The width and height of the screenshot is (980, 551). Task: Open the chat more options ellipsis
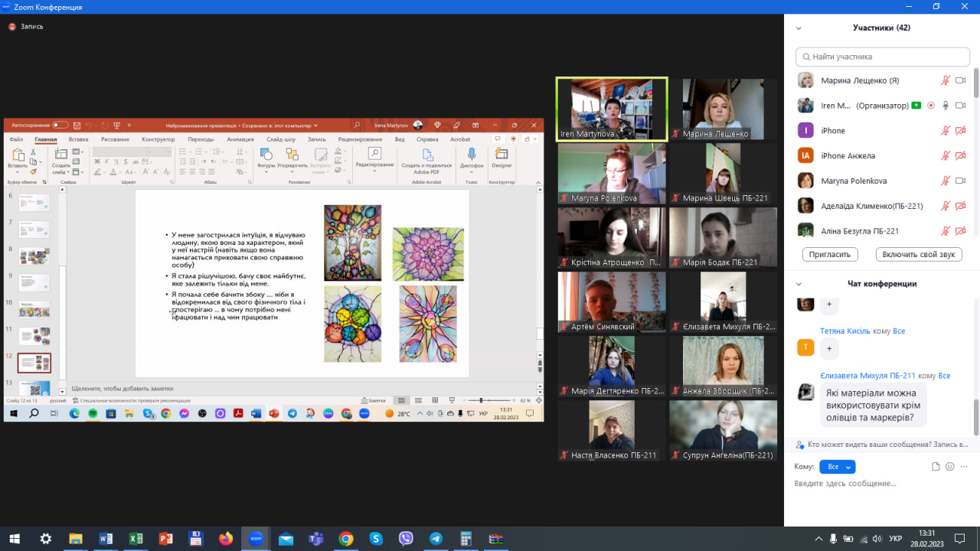[965, 467]
